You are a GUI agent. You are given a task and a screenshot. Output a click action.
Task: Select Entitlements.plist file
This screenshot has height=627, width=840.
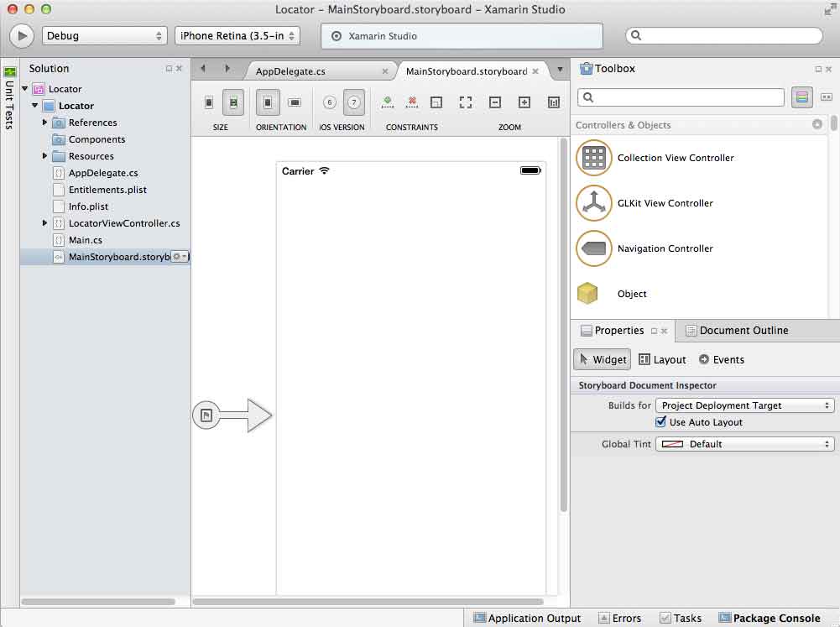point(107,190)
